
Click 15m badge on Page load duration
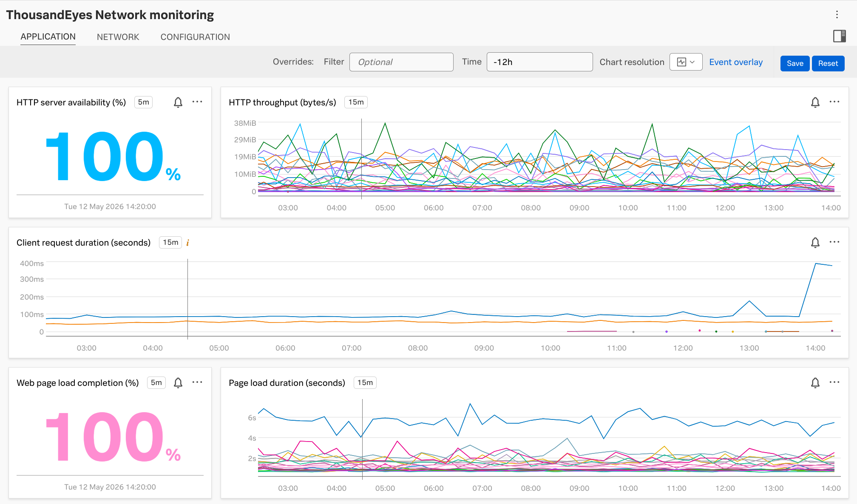click(x=365, y=383)
